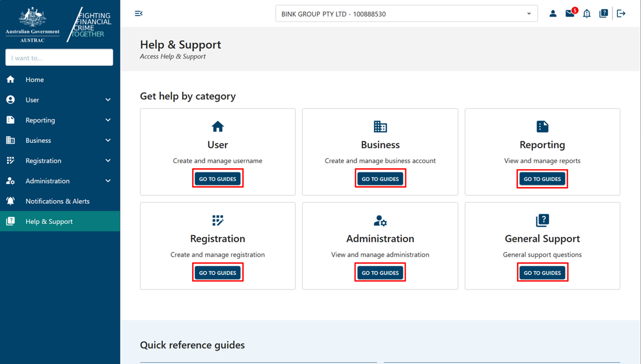The width and height of the screenshot is (641, 364).
Task: Open the BINK GROUP business account dropdown
Action: pos(406,13)
